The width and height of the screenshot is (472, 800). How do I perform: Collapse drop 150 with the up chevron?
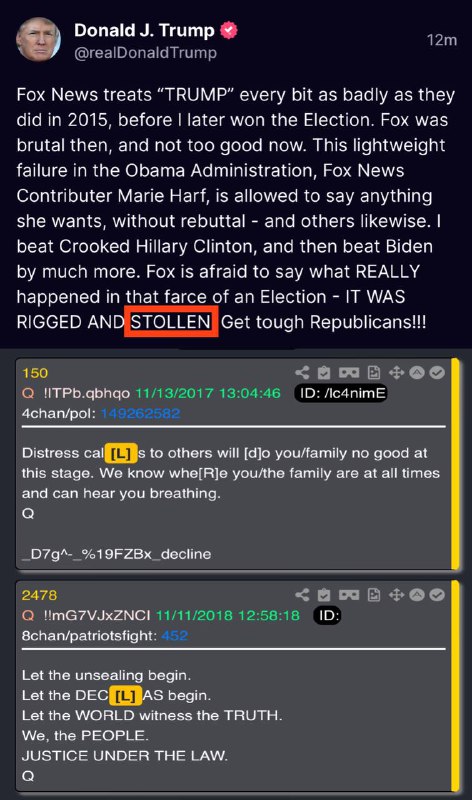point(417,373)
